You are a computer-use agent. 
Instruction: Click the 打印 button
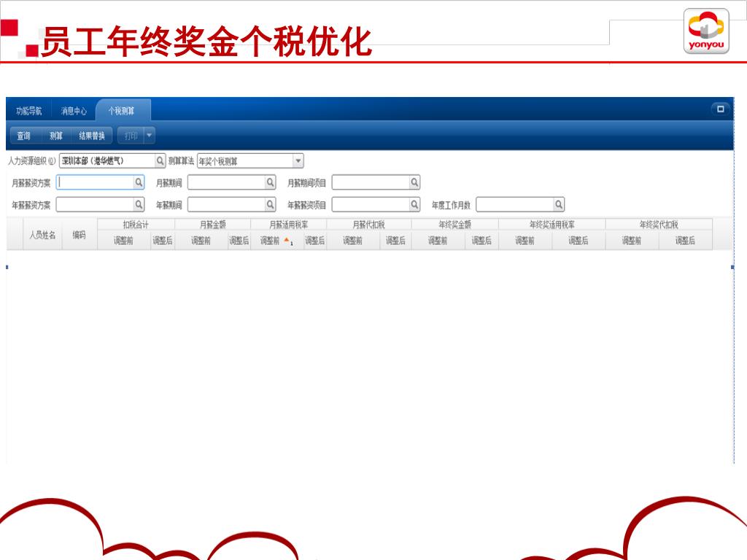click(131, 136)
